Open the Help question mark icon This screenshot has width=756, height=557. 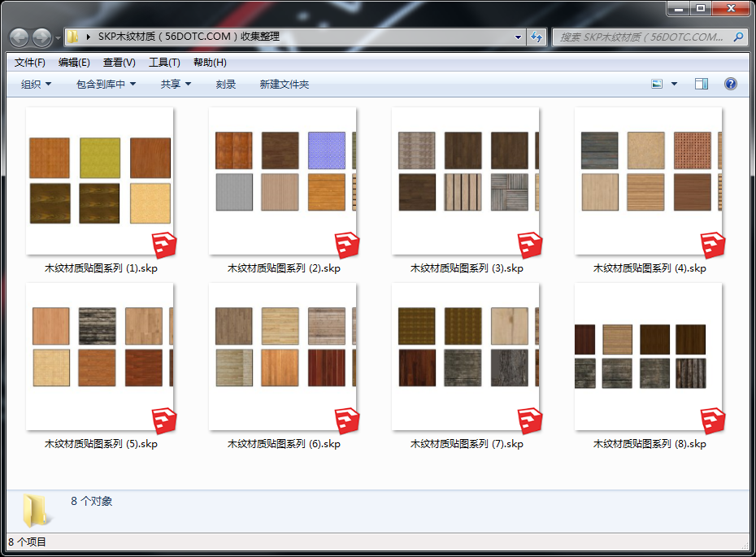[730, 84]
